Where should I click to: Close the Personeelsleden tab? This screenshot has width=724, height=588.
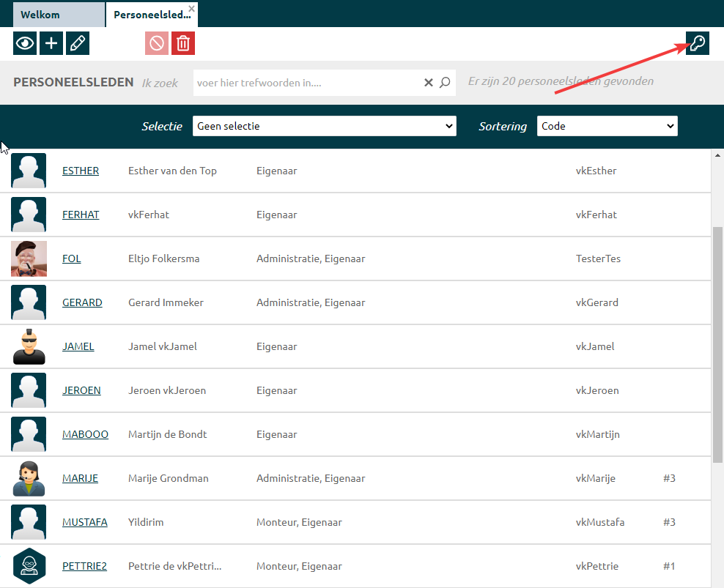(191, 8)
